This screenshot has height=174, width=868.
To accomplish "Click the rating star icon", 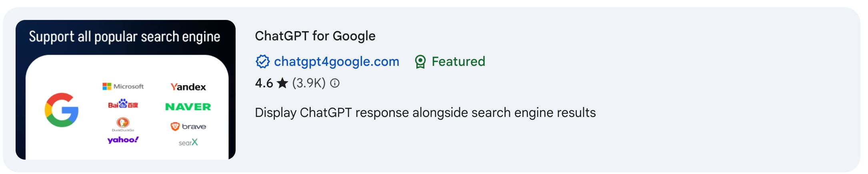I will coord(282,83).
